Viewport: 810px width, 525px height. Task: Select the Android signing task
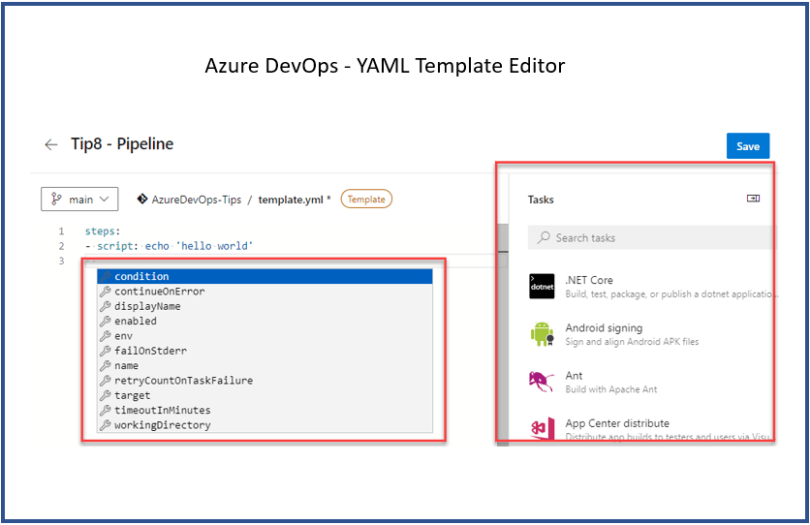[x=651, y=334]
